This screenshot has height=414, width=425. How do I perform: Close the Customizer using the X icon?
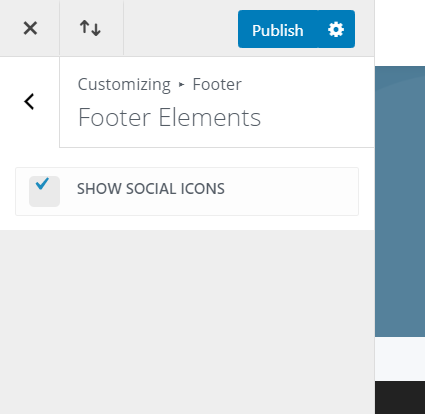click(x=30, y=28)
